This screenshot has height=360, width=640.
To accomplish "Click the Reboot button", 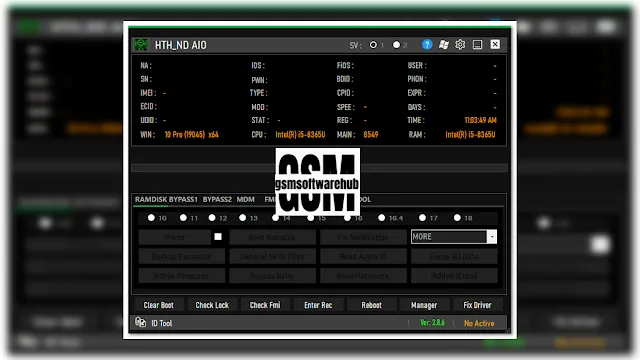I will 371,305.
